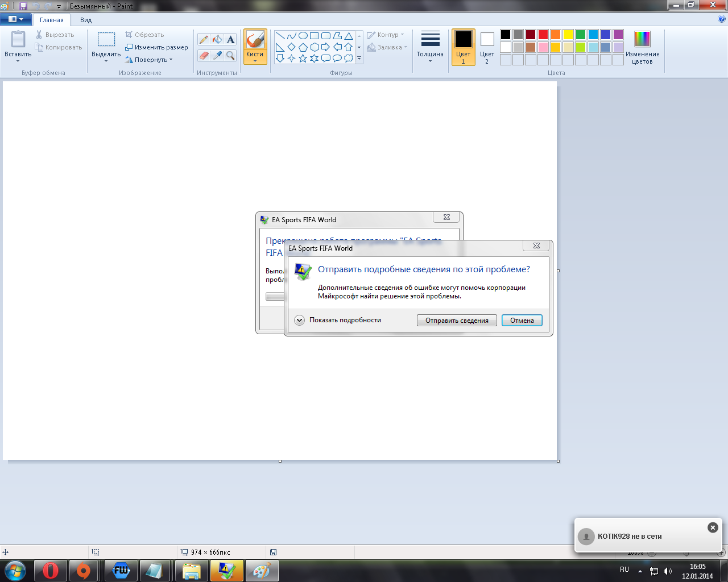The image size is (728, 582).
Task: Choose the Four-point star shape
Action: point(291,58)
